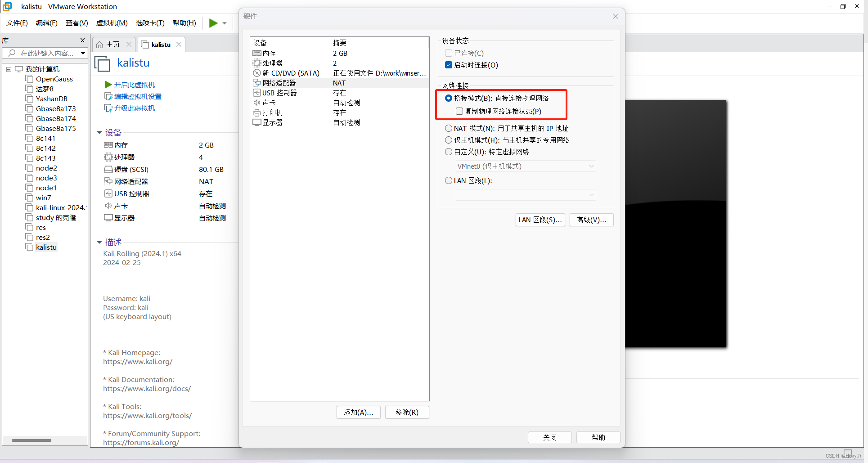
Task: Open the 选项卡(T) menu
Action: (x=150, y=23)
